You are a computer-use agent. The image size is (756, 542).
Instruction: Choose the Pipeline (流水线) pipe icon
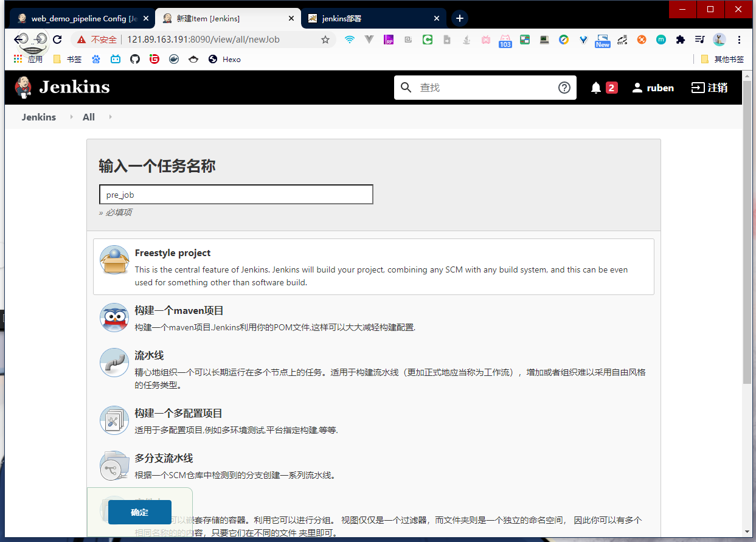(x=114, y=363)
